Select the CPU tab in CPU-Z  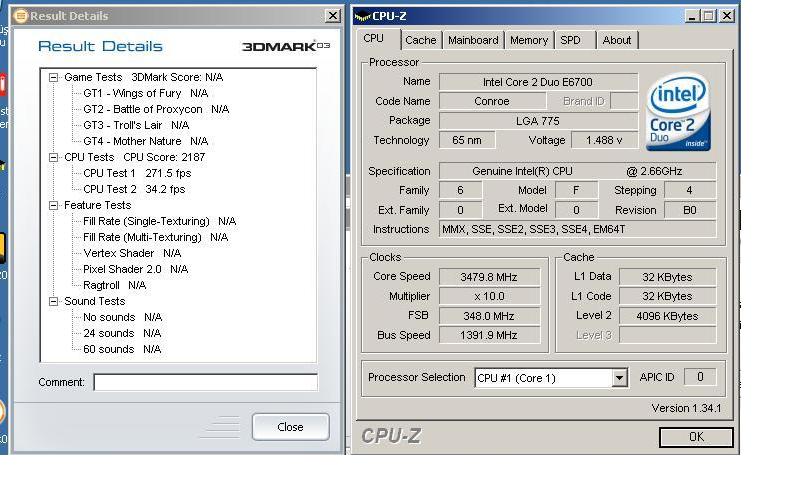[x=373, y=39]
